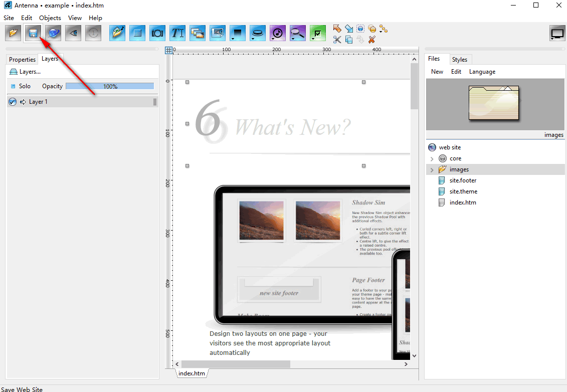Viewport: 567px width, 392px height.
Task: Click the new site footer image
Action: [x=279, y=289]
